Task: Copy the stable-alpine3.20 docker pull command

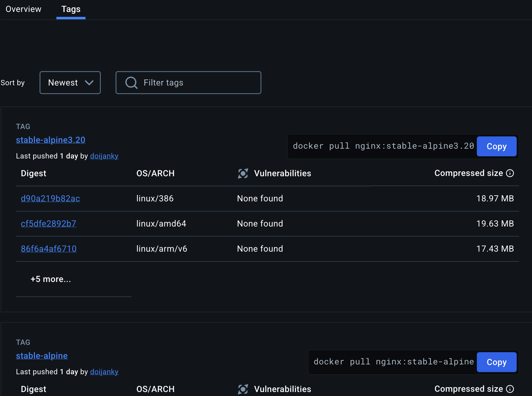Action: (x=496, y=147)
